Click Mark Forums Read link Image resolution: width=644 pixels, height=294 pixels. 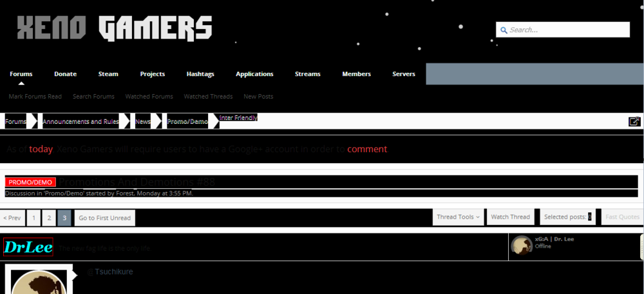click(35, 96)
